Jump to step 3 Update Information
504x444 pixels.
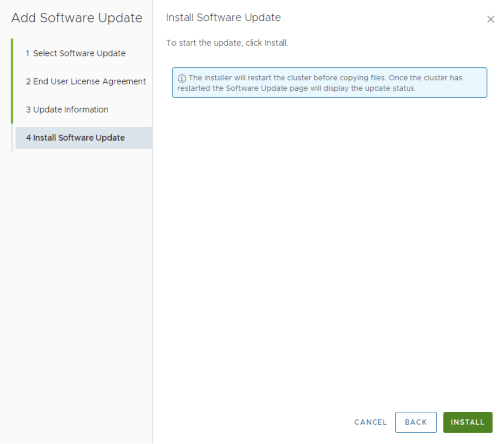pyautogui.click(x=70, y=109)
